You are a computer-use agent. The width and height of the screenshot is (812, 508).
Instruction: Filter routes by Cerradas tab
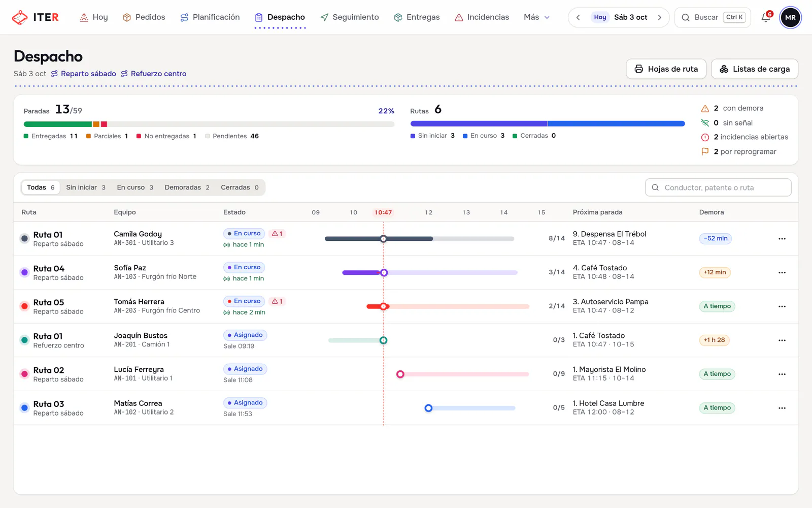click(240, 187)
